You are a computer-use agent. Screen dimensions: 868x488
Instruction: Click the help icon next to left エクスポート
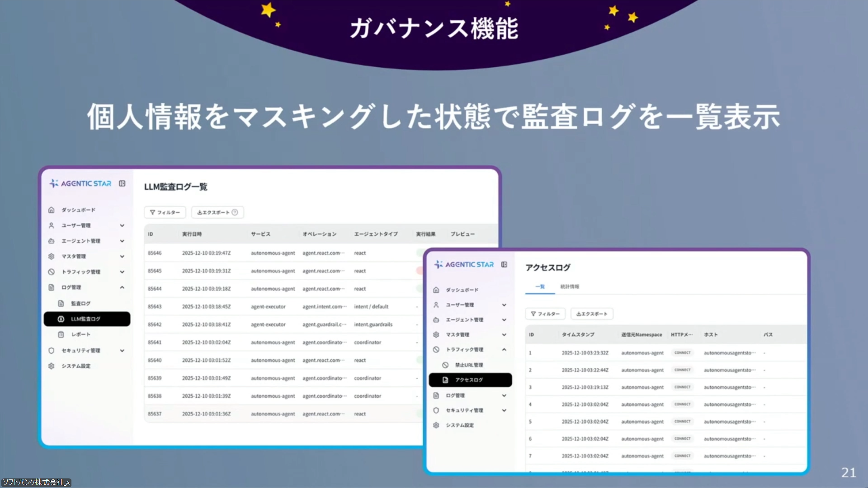pyautogui.click(x=235, y=212)
